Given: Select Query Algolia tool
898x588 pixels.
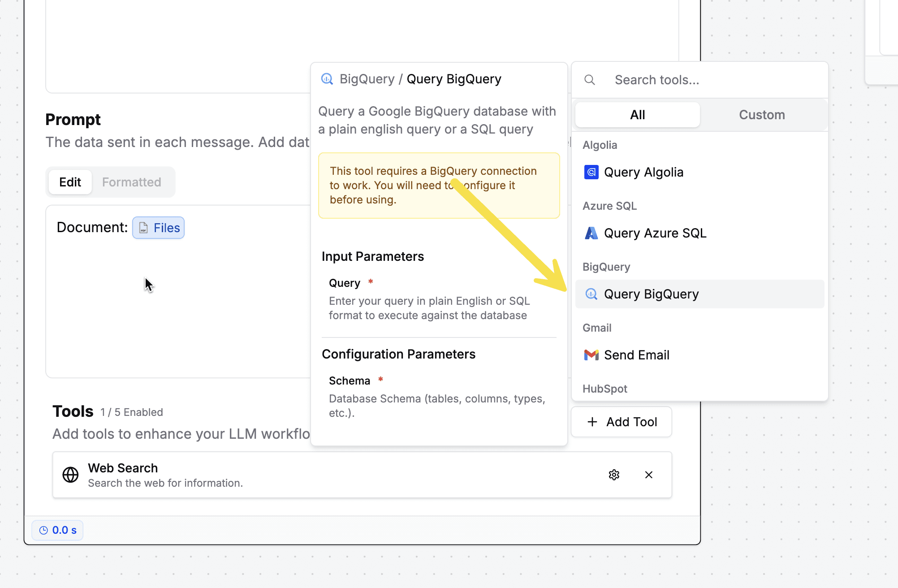Looking at the screenshot, I should [x=700, y=172].
